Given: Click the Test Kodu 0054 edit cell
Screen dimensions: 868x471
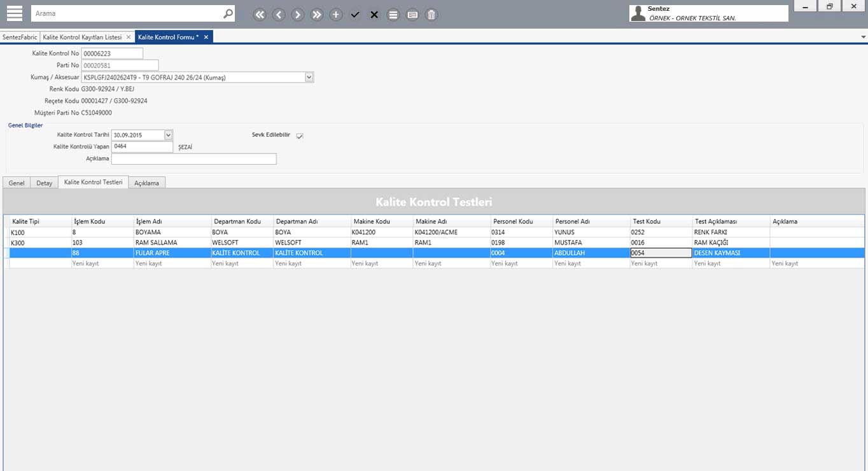Looking at the screenshot, I should coord(661,253).
